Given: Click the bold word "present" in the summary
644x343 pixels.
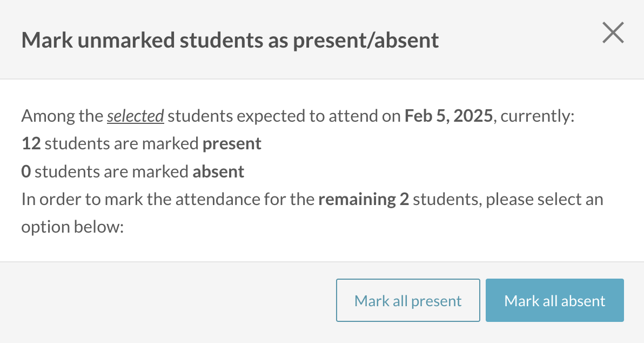Looking at the screenshot, I should click(x=232, y=144).
